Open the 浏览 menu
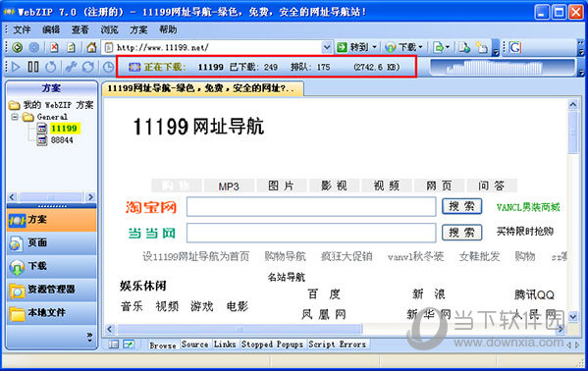 [109, 29]
